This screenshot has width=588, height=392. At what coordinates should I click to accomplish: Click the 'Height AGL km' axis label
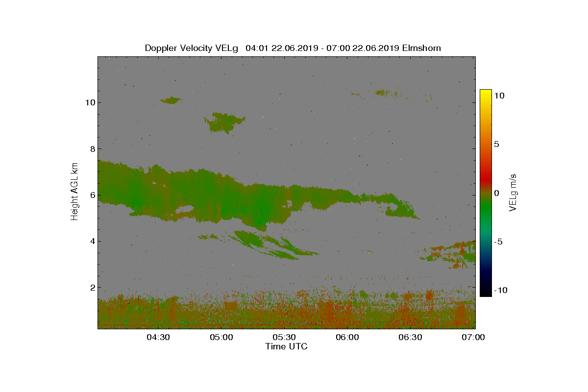[x=74, y=192]
